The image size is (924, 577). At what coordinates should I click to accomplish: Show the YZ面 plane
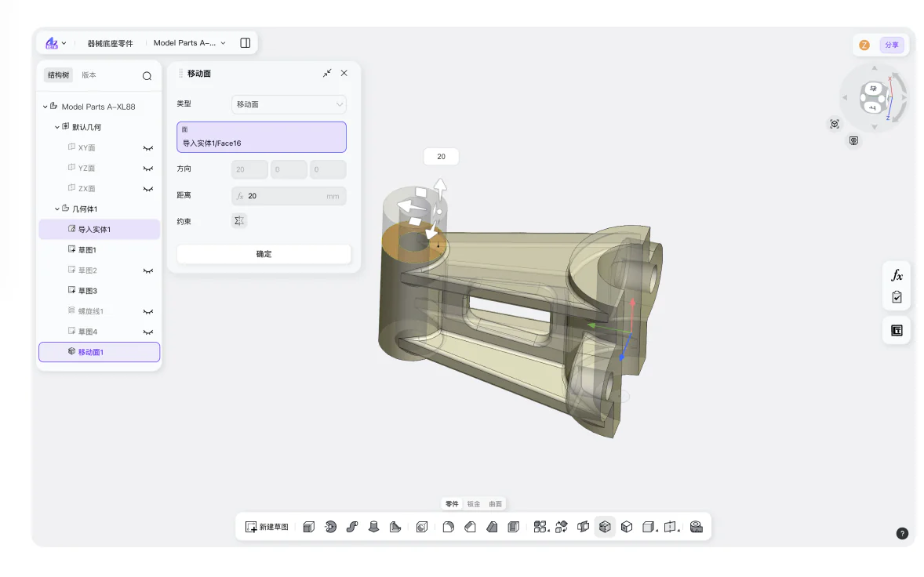click(148, 169)
